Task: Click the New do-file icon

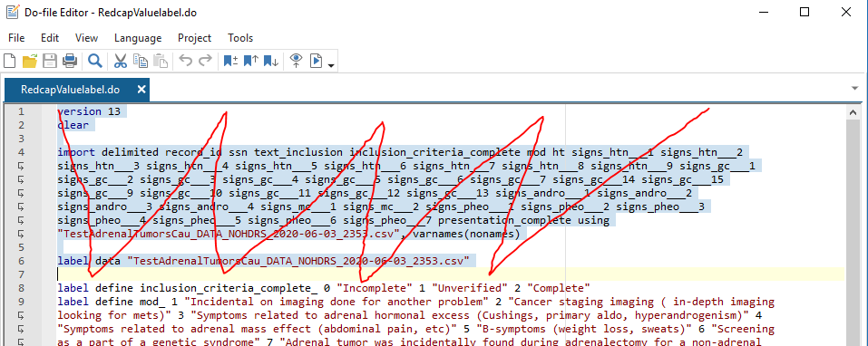Action: point(9,61)
